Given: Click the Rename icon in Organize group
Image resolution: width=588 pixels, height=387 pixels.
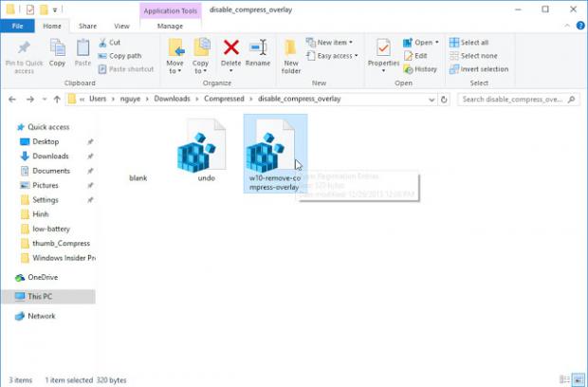Looking at the screenshot, I should (x=258, y=53).
